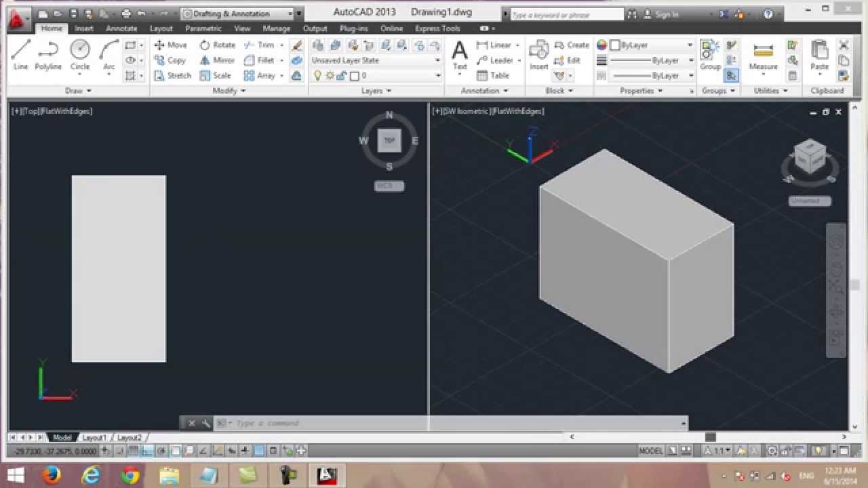The width and height of the screenshot is (868, 488).
Task: Select the Polyline tool
Action: point(48,56)
